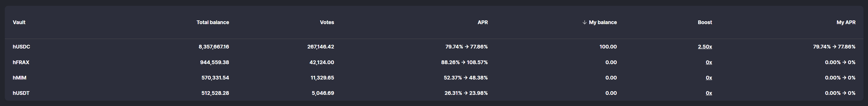The width and height of the screenshot is (868, 106).
Task: Click hFRAX APR value 88.26% → 108.57%
Action: pyautogui.click(x=464, y=62)
